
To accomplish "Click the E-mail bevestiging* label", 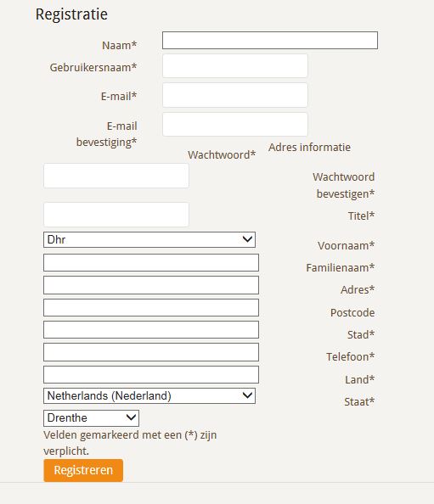I will [x=106, y=134].
